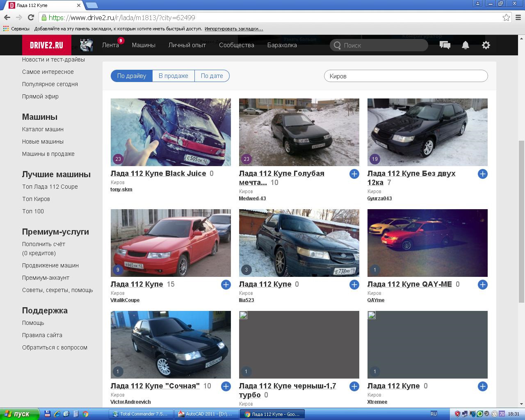Open a new browser tab

click(x=92, y=5)
